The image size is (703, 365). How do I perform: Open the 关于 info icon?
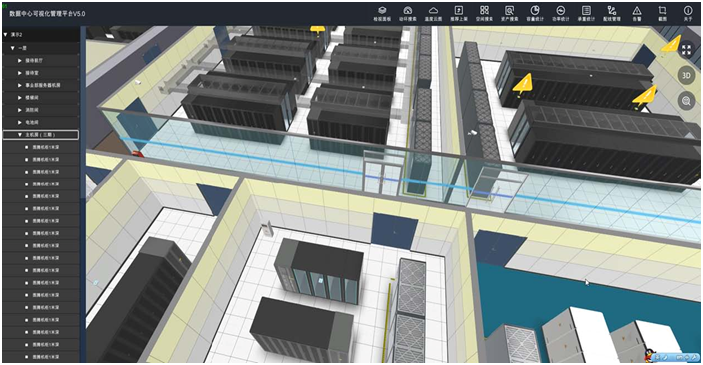pyautogui.click(x=688, y=11)
